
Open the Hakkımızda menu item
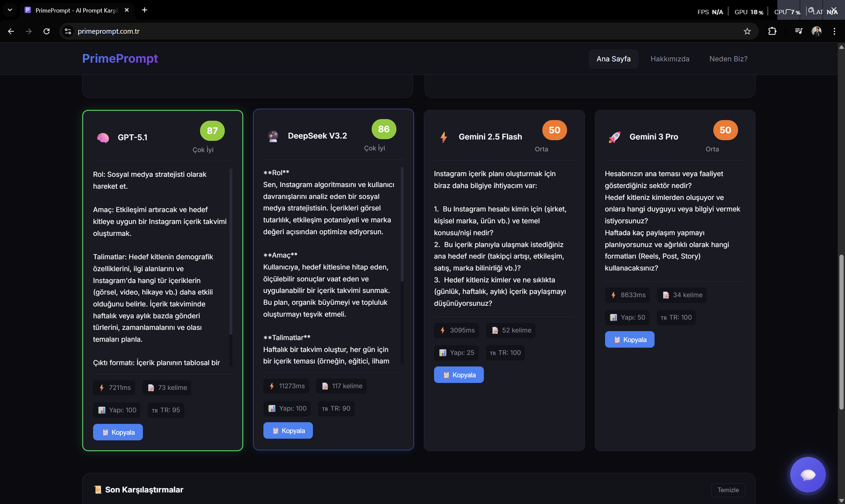pos(670,59)
